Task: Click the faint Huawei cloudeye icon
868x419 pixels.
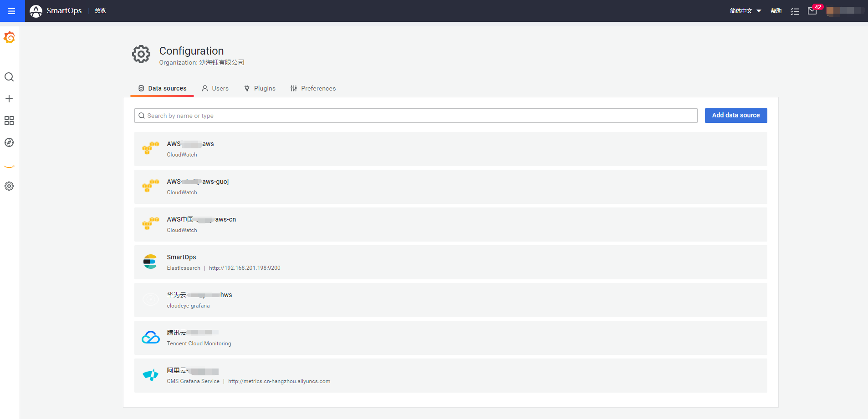Action: (151, 299)
